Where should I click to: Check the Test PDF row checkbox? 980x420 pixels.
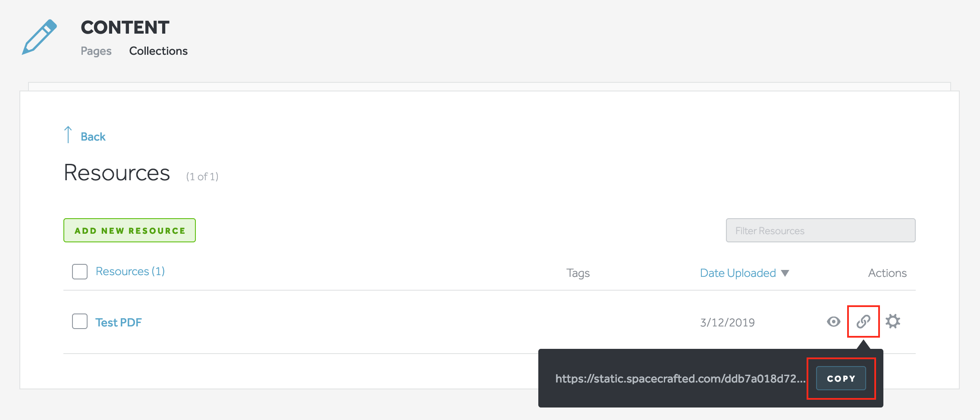79,321
